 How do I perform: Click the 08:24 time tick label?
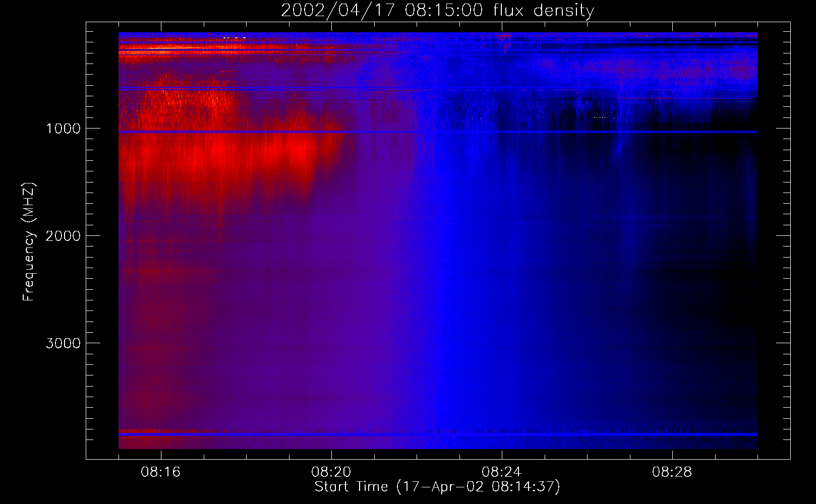pyautogui.click(x=502, y=472)
